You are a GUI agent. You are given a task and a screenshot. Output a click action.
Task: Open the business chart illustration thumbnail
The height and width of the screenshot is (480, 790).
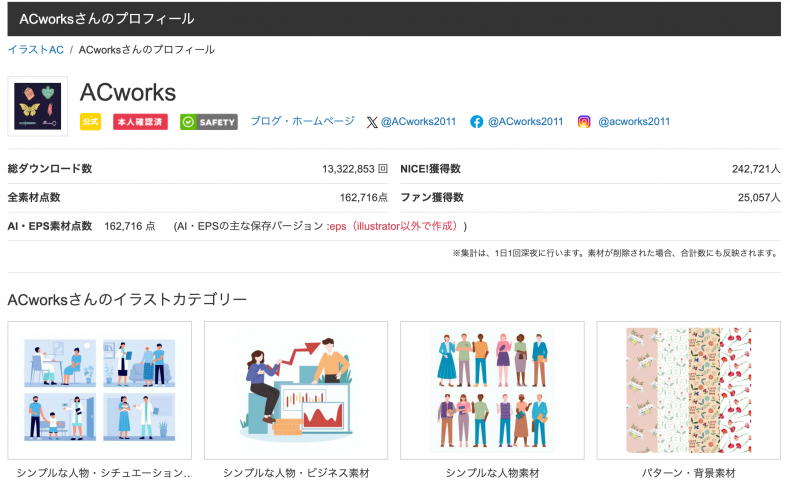coord(296,390)
